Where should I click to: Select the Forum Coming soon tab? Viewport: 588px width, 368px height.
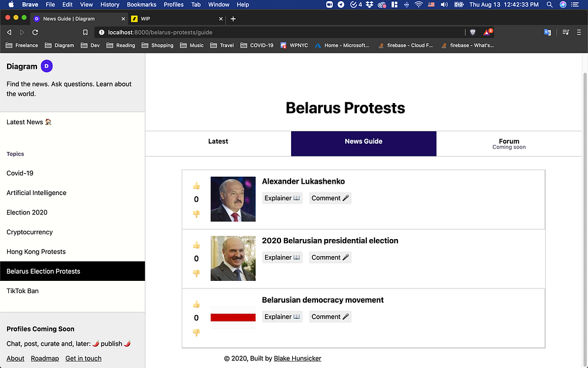click(509, 144)
